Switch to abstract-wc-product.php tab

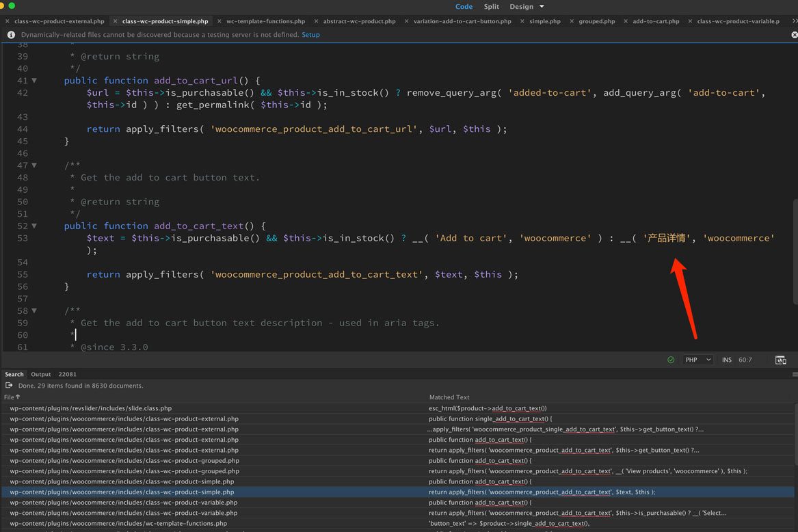[x=359, y=21]
